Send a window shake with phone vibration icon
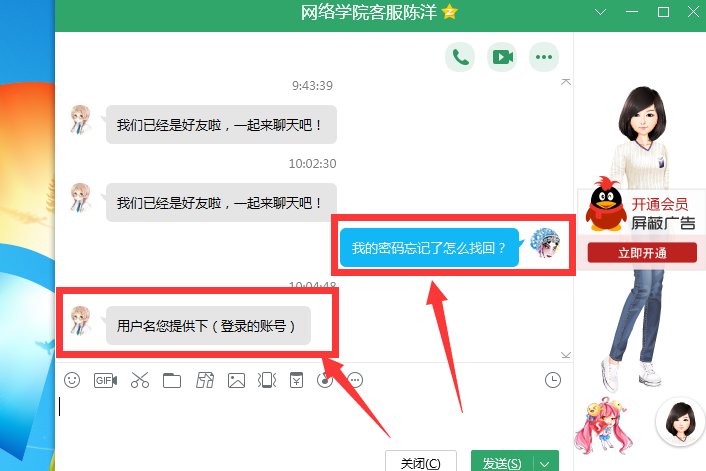706x471 pixels. 267,380
